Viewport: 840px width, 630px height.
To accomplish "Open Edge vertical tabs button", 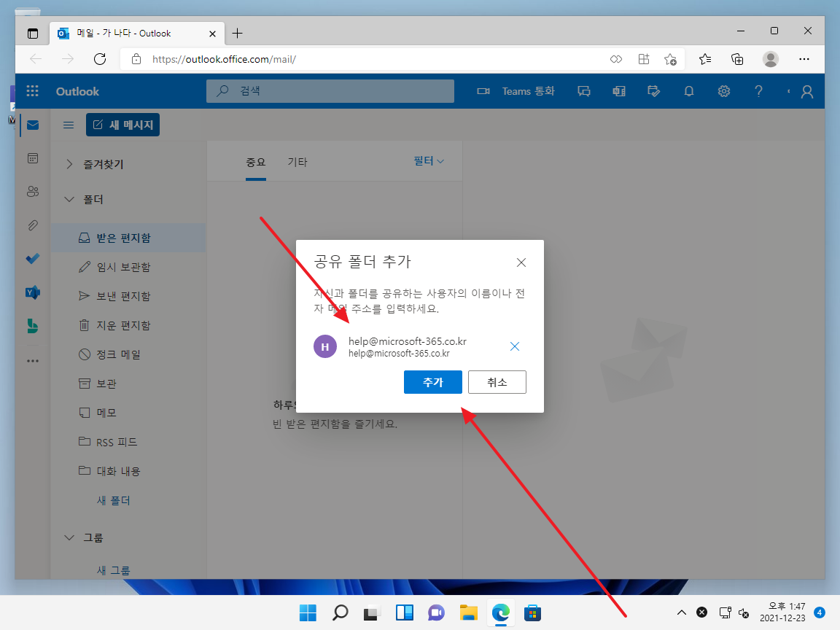I will 33,34.
